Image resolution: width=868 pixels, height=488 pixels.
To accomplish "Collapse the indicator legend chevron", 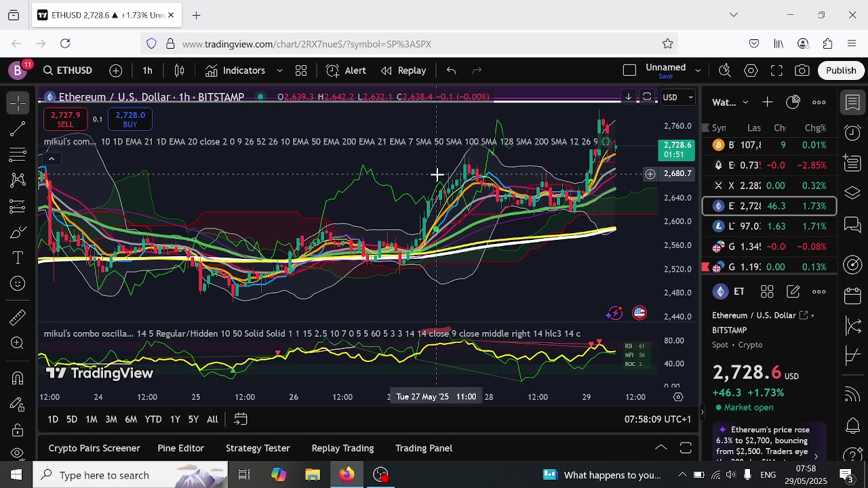I will click(x=51, y=159).
